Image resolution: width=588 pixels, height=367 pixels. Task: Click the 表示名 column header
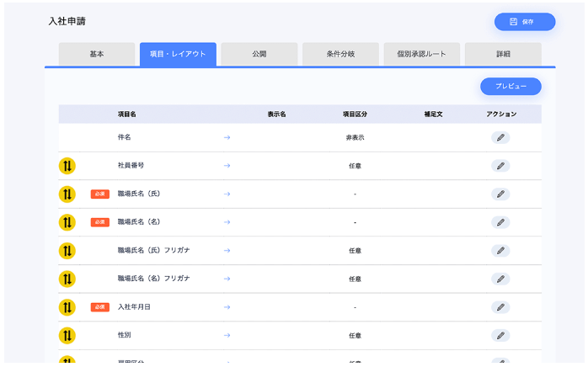tap(276, 114)
